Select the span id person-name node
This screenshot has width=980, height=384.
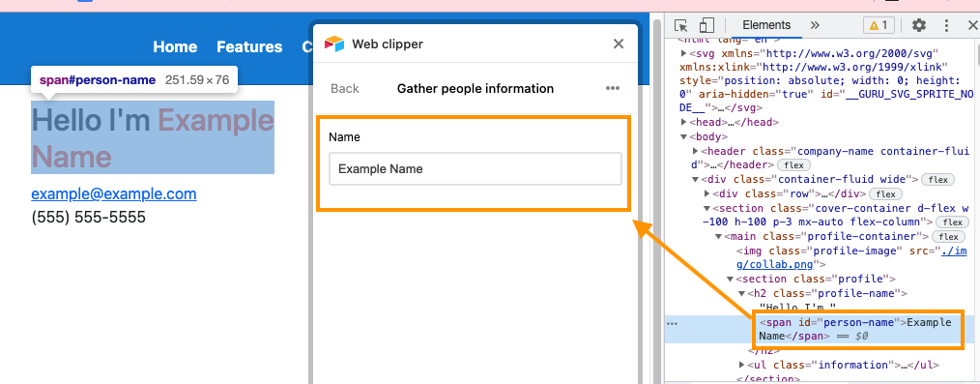855,329
